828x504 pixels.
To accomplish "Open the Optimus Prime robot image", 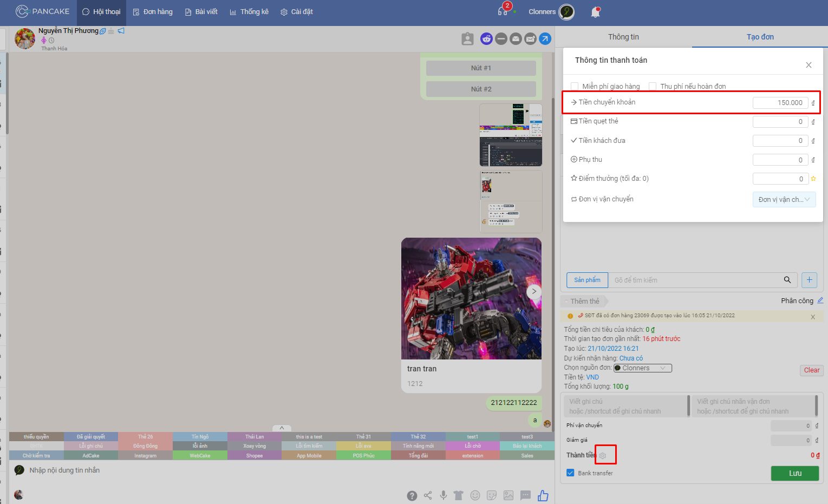I will point(471,298).
